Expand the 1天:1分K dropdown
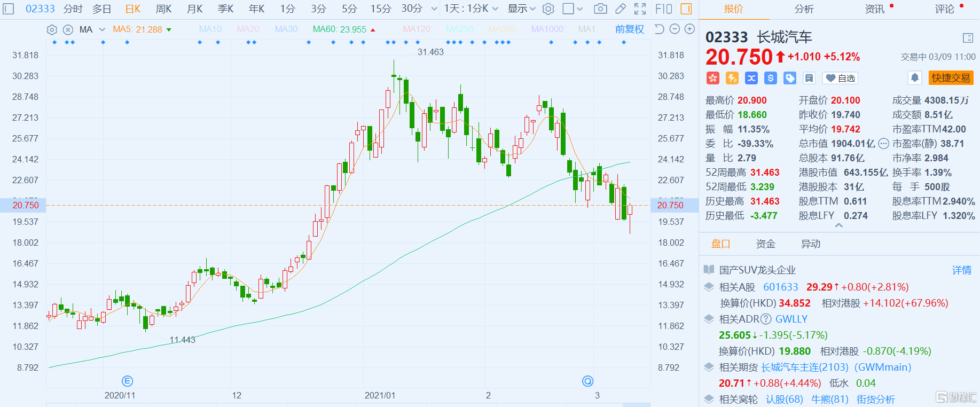The height and width of the screenshot is (407, 980). pos(471,9)
